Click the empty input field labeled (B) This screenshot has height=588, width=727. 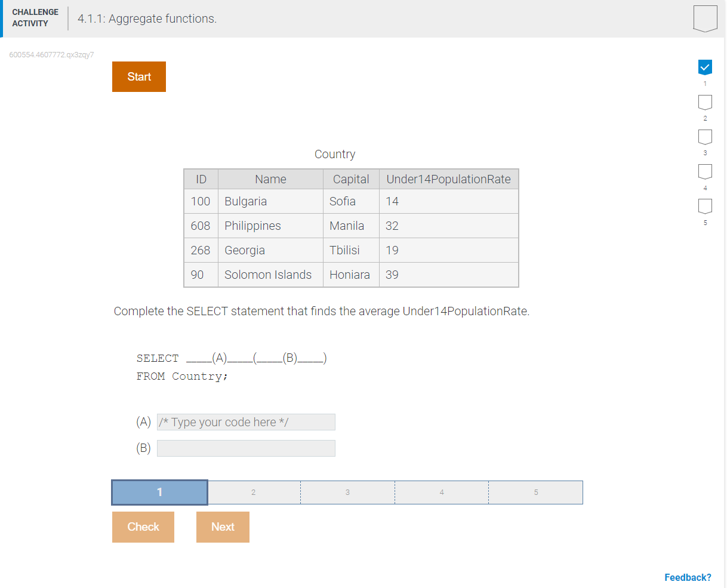(x=246, y=448)
